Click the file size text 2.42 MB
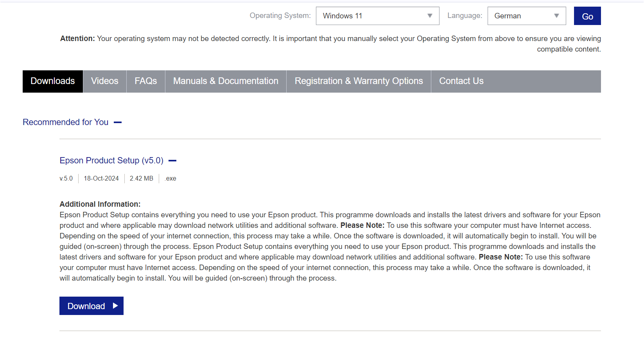Image resolution: width=644 pixels, height=340 pixels. (142, 179)
